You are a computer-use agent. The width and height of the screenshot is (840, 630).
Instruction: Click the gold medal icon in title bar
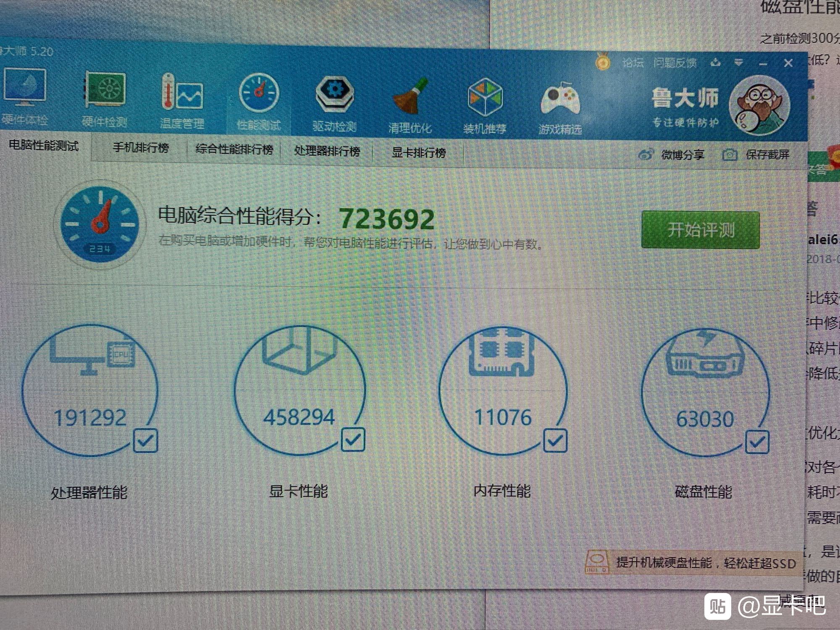(603, 62)
